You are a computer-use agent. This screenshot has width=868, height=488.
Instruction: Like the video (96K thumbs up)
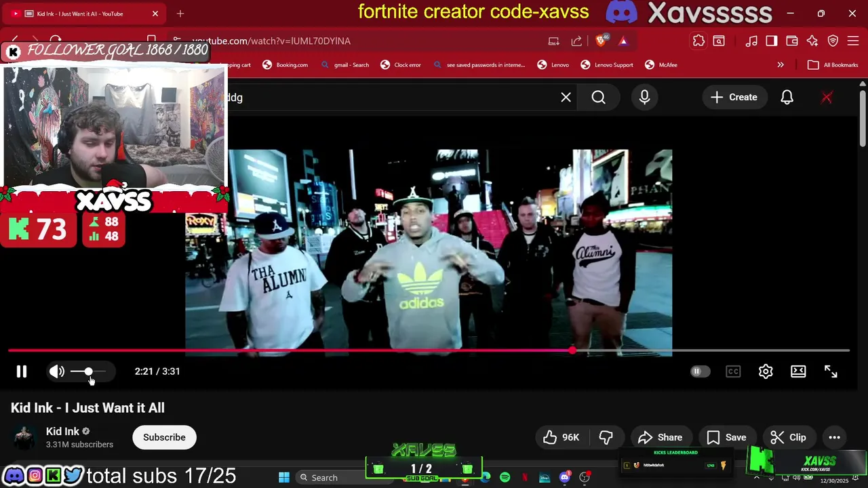(561, 437)
